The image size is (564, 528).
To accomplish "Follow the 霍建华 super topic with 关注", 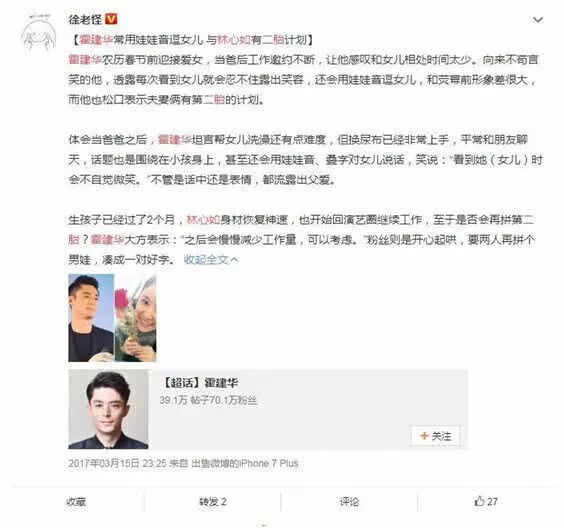I will click(435, 436).
